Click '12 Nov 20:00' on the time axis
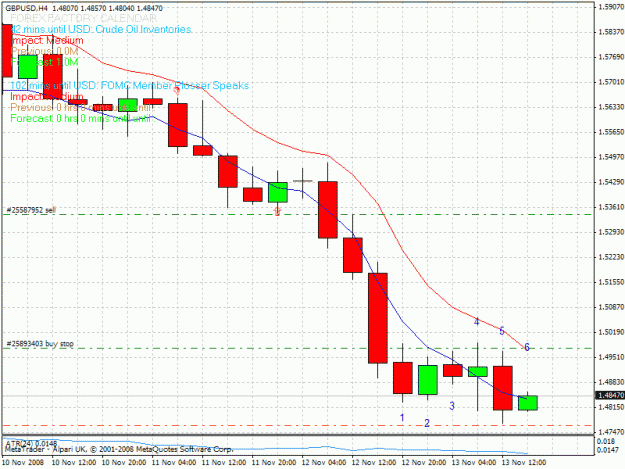625x469 pixels. [424, 463]
